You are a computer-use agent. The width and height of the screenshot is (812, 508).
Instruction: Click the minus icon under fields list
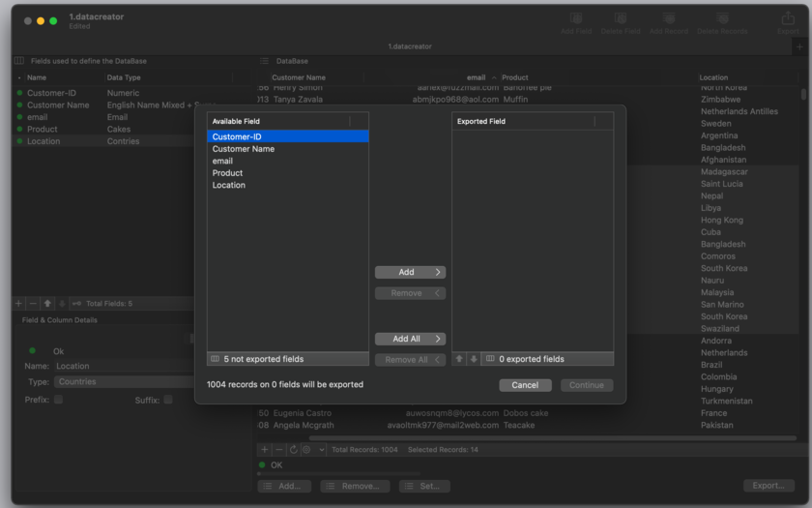33,303
